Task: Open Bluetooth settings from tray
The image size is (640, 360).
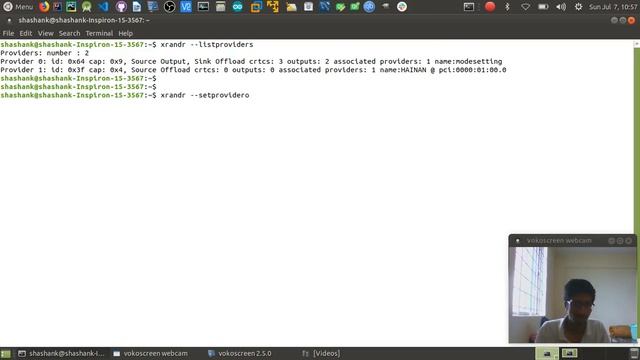Action: click(x=507, y=7)
